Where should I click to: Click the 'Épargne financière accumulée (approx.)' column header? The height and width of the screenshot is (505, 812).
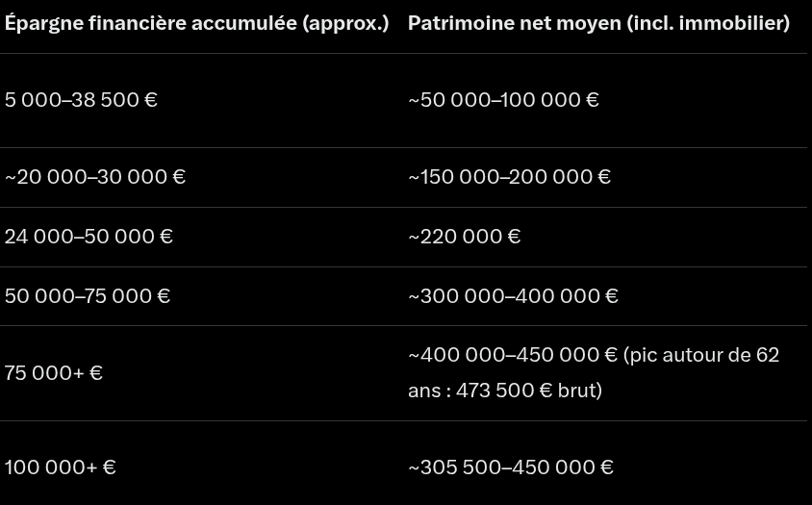(x=196, y=22)
